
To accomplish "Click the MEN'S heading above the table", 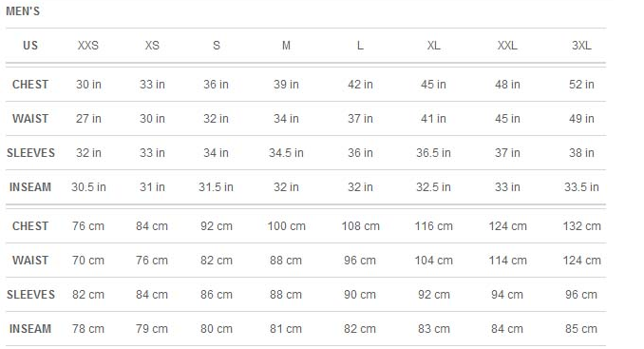I will (x=23, y=11).
